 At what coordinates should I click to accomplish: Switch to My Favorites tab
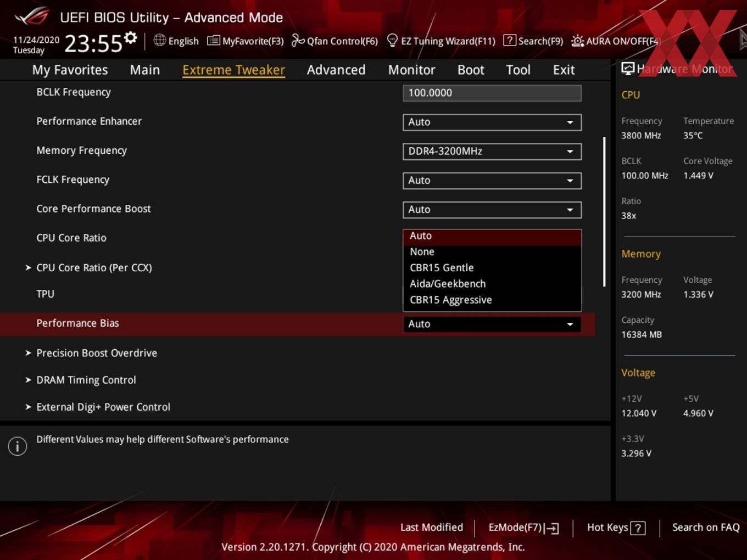click(x=70, y=70)
